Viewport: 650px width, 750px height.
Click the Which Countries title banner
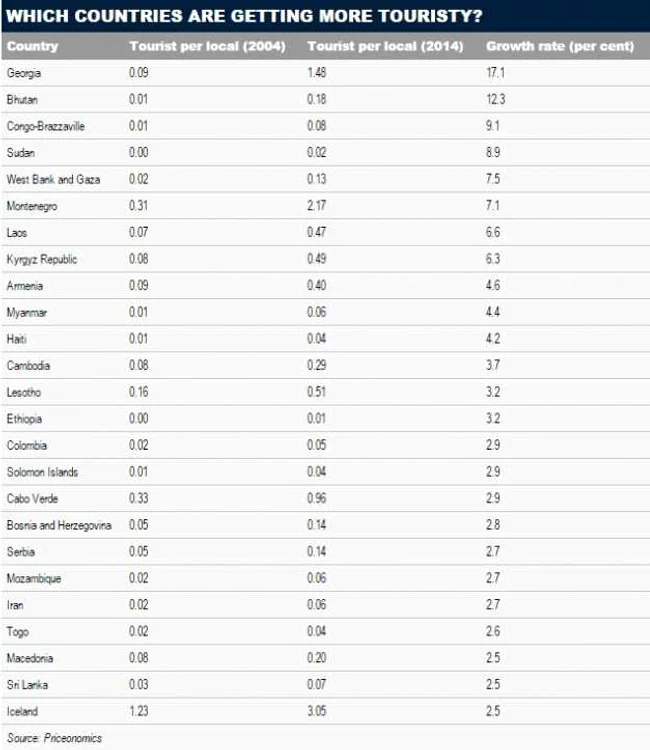pos(325,16)
